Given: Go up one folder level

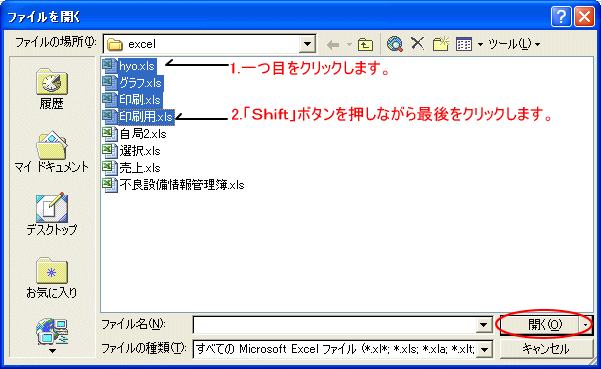Looking at the screenshot, I should pos(365,44).
